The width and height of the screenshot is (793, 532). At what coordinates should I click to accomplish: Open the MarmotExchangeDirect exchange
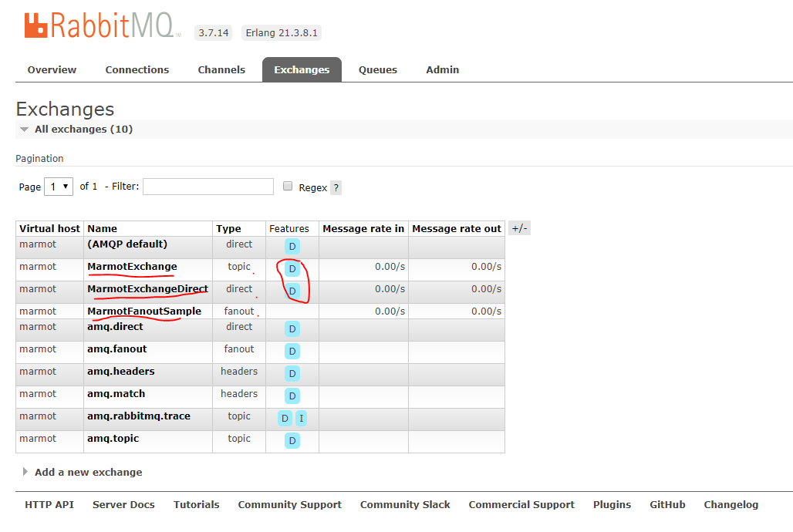pos(147,289)
